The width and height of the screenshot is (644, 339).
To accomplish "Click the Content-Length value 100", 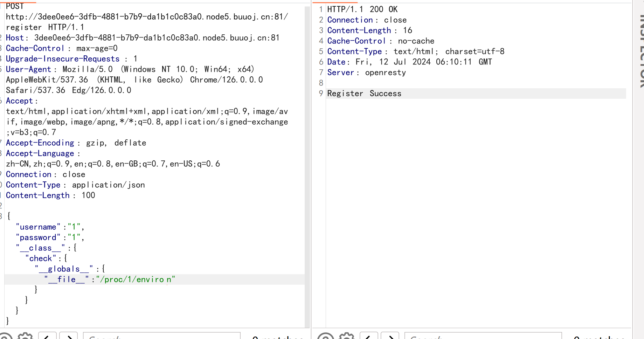I will tap(88, 195).
